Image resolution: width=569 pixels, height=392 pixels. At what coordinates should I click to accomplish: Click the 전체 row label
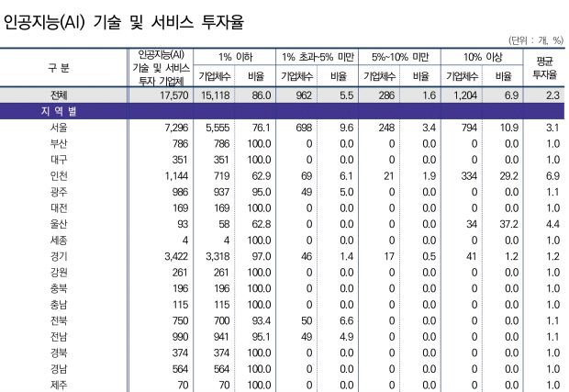(x=63, y=95)
